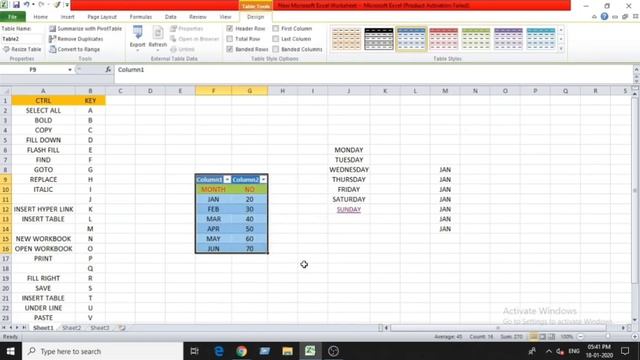Screen dimensions: 640x360
Task: Open the Insert ribbon tab
Action: tap(67, 17)
